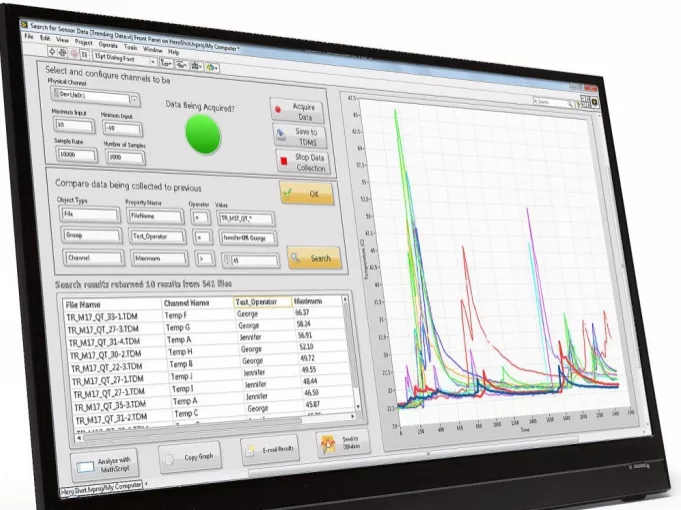The width and height of the screenshot is (681, 510).
Task: Open the Edit menu
Action: [45, 38]
